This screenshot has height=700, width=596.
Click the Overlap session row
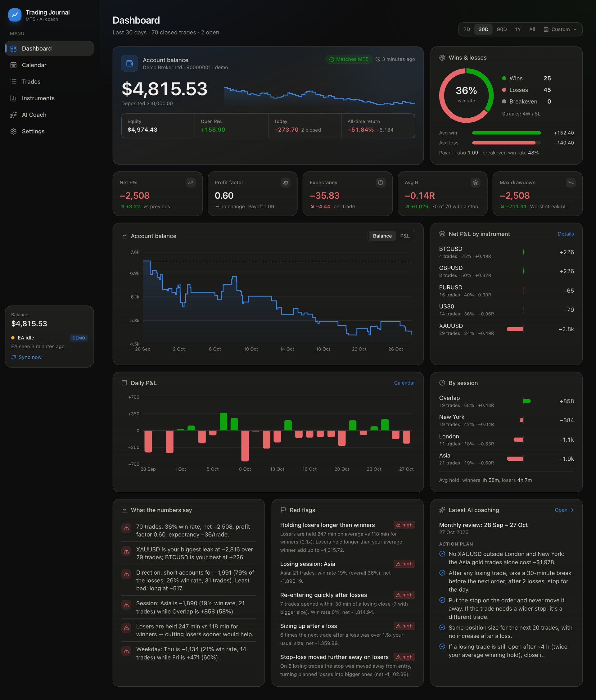point(506,401)
